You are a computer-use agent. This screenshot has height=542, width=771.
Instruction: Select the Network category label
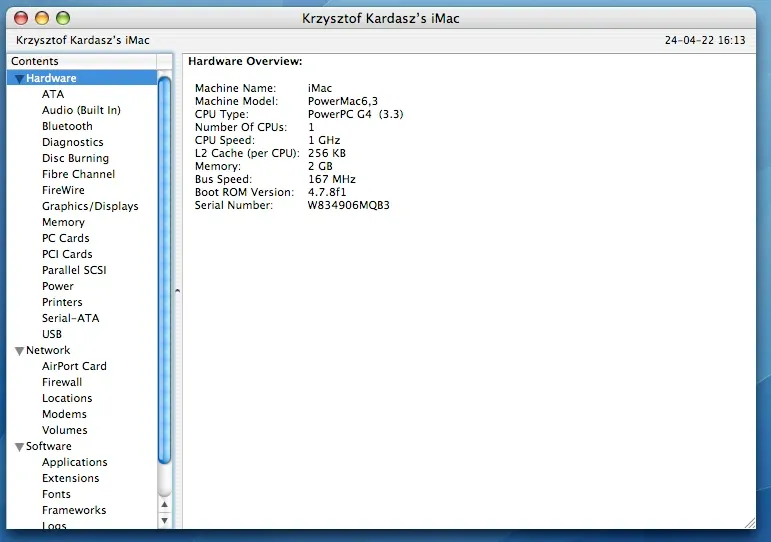(x=48, y=350)
